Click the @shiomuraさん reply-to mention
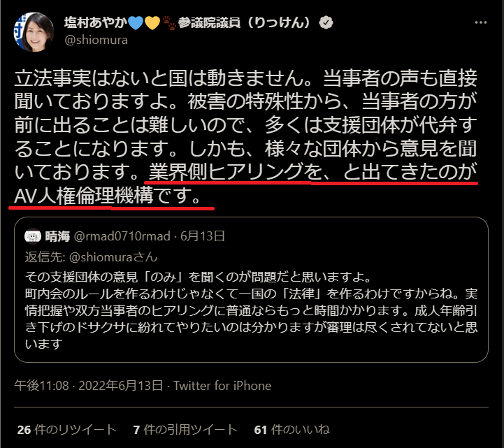 (113, 257)
